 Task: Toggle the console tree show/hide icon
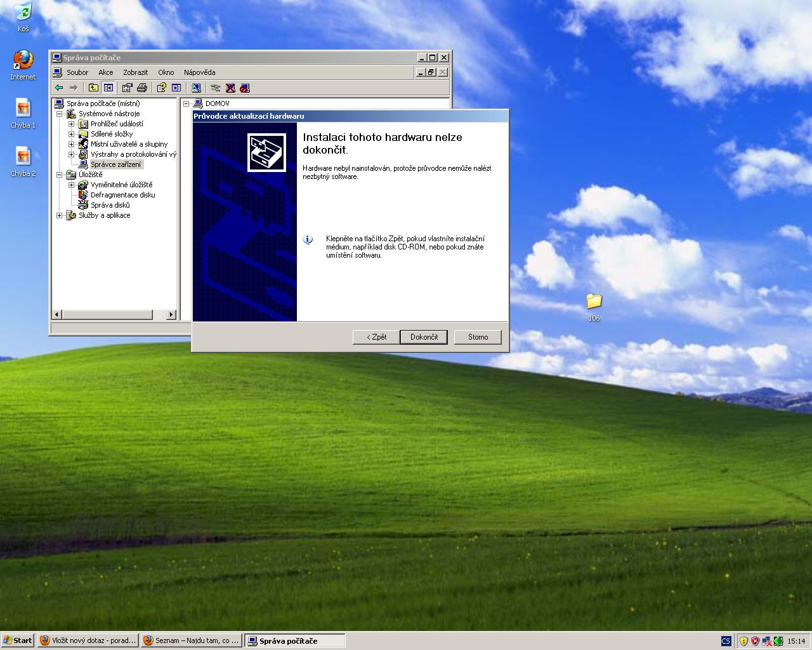point(108,88)
